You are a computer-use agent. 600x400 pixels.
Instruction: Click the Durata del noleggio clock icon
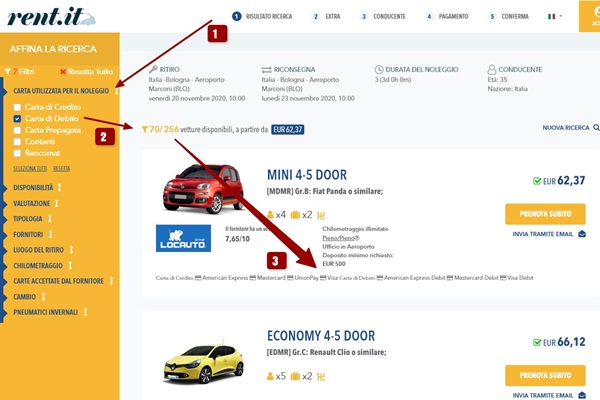pyautogui.click(x=379, y=69)
